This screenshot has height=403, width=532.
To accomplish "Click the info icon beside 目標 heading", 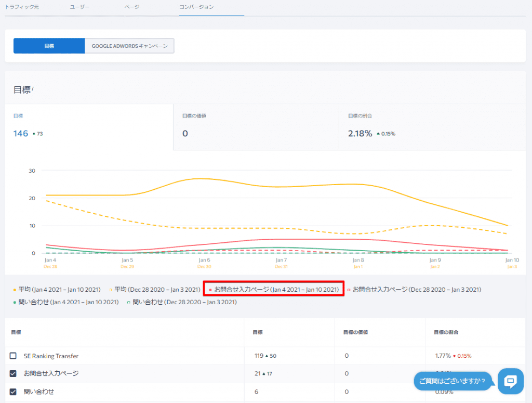I will (x=33, y=88).
